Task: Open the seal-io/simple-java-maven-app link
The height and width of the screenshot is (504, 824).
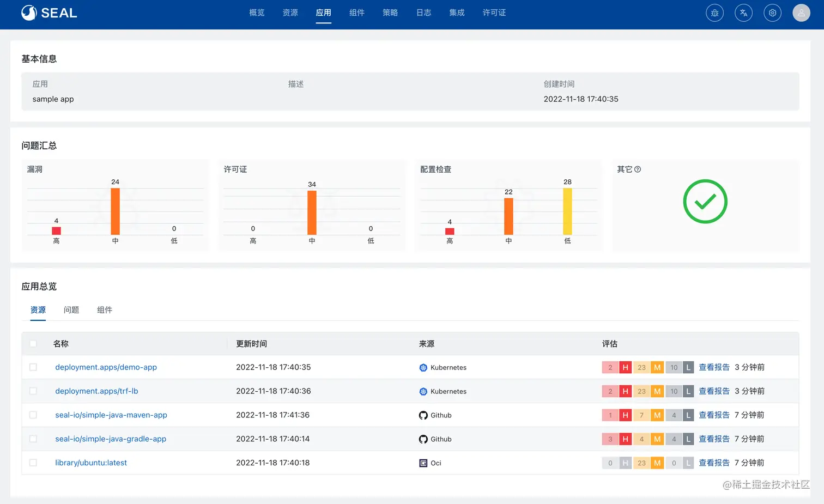Action: 111,415
